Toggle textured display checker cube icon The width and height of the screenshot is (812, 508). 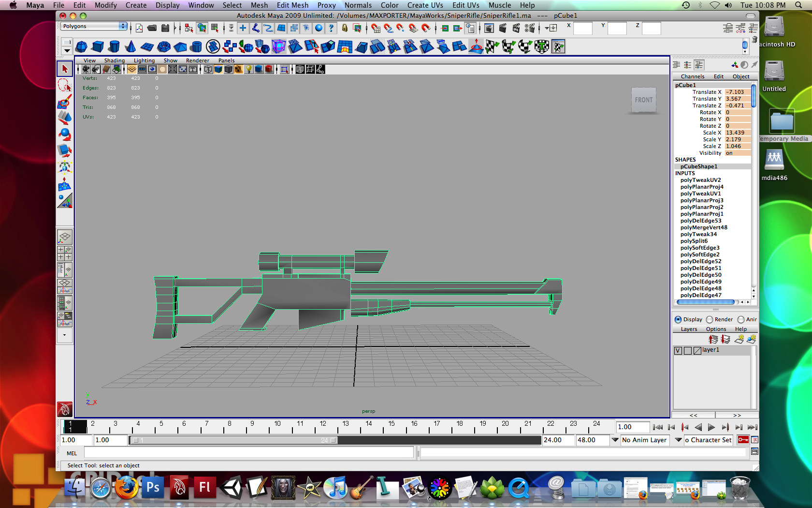point(239,69)
